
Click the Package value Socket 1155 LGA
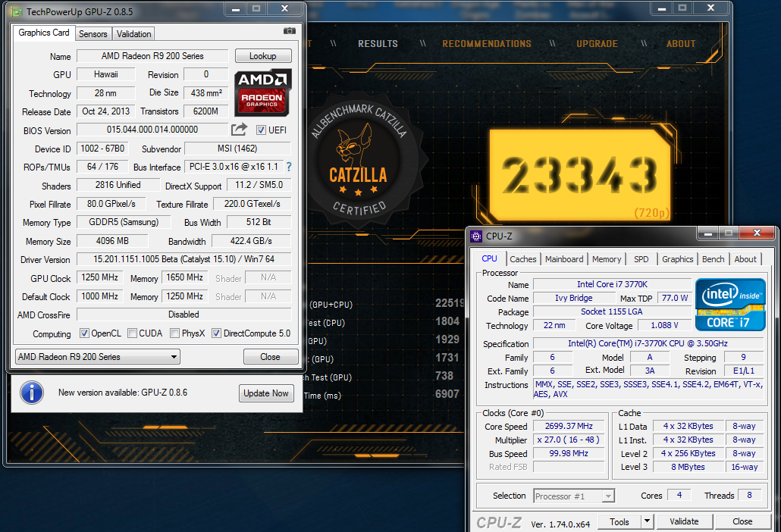[612, 311]
